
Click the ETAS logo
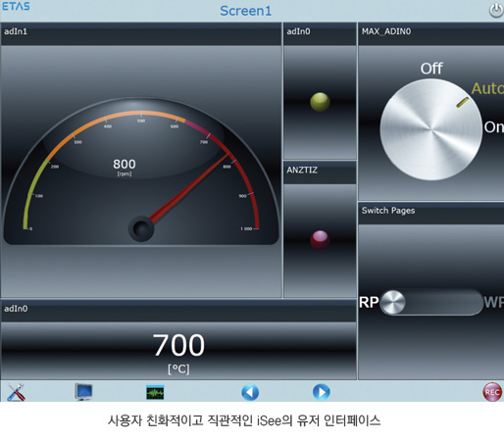(x=16, y=6)
